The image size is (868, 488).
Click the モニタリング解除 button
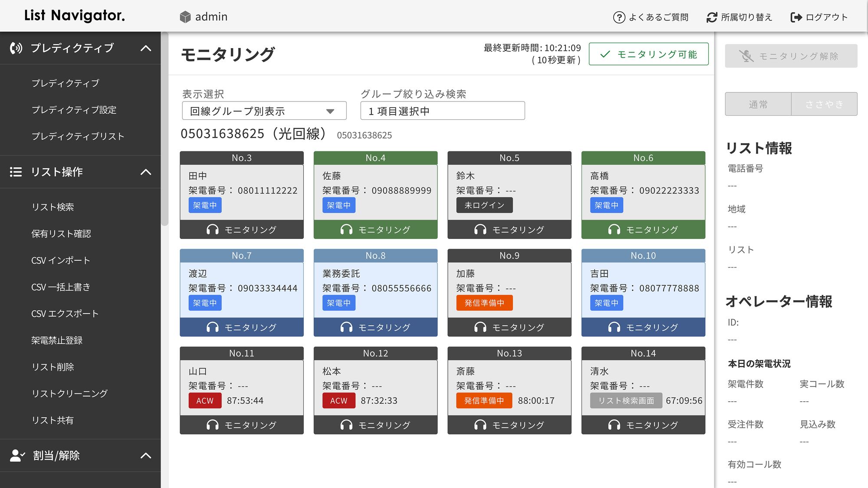click(x=791, y=56)
